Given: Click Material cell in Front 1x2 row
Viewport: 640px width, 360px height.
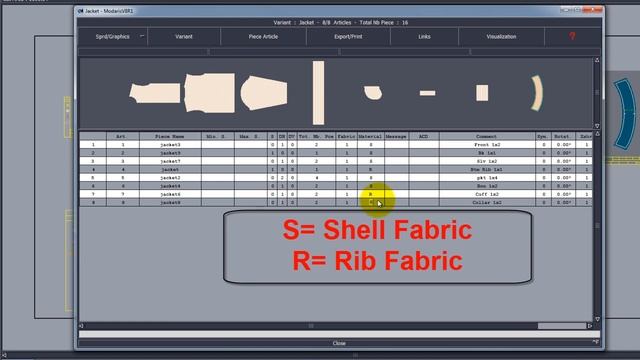Looking at the screenshot, I should pyautogui.click(x=370, y=144).
